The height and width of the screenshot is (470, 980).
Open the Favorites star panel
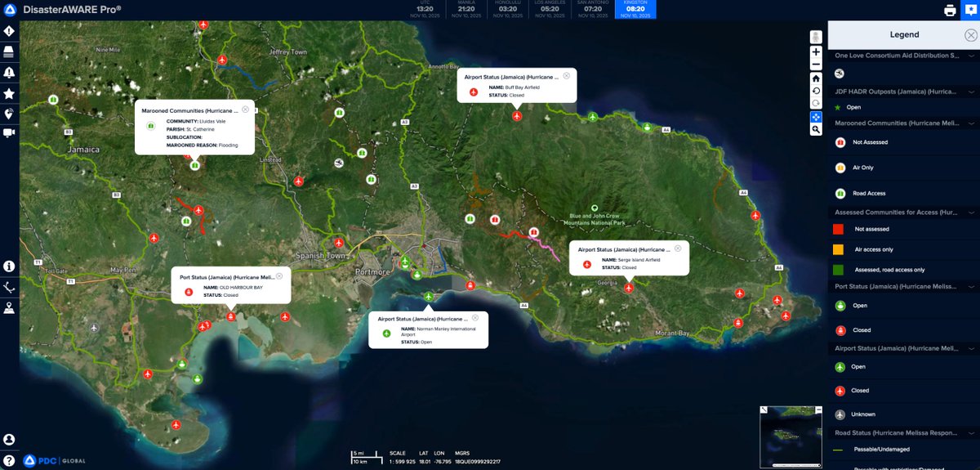(x=9, y=93)
